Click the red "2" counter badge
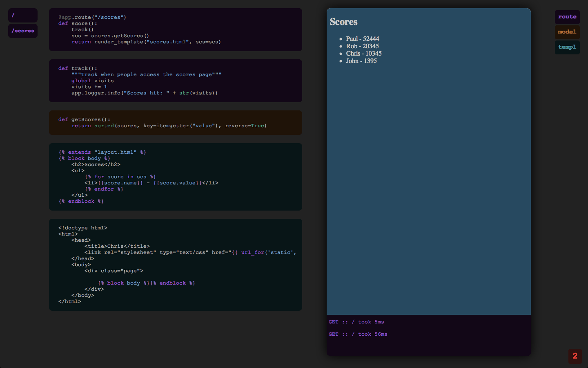 (x=575, y=356)
